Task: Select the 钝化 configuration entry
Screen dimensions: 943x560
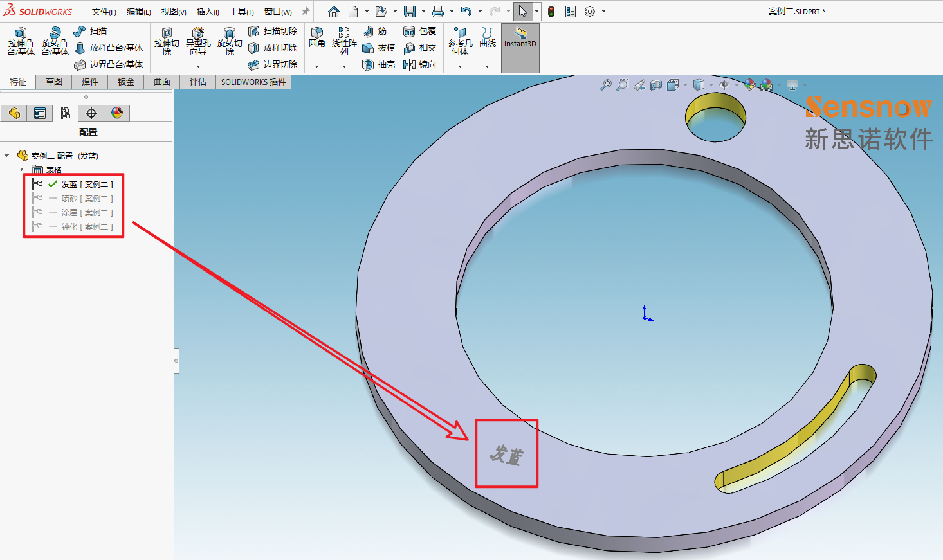Action: [x=86, y=227]
